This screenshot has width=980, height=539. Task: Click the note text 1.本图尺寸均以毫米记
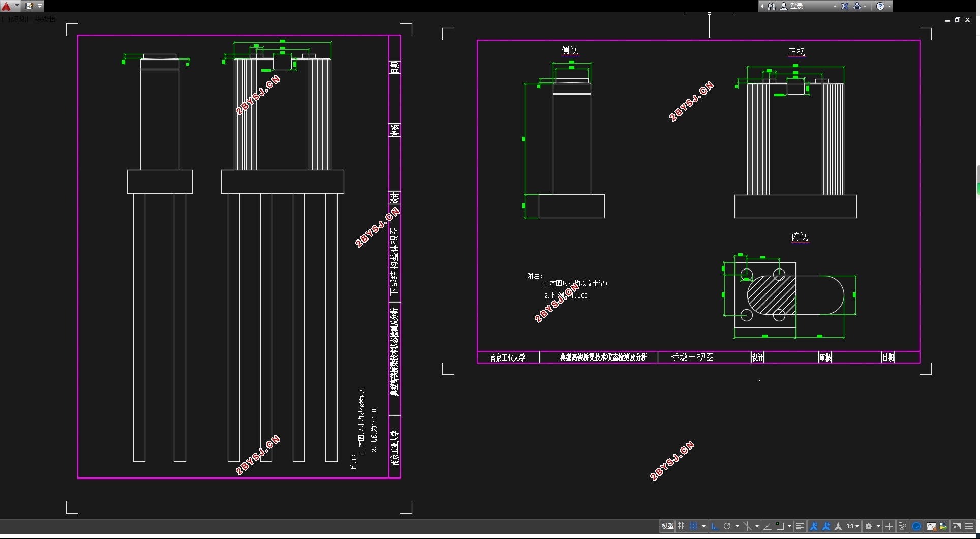[x=575, y=283]
